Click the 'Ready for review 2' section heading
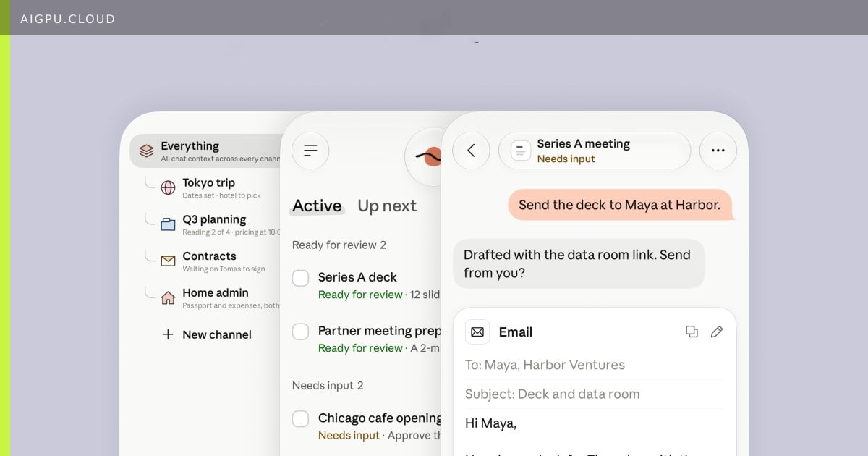Image resolution: width=868 pixels, height=456 pixels. [x=339, y=245]
